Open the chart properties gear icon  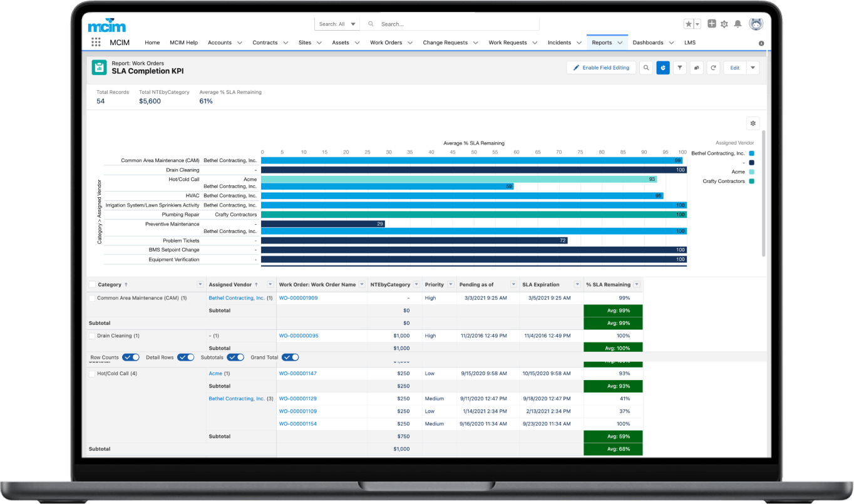(x=753, y=123)
